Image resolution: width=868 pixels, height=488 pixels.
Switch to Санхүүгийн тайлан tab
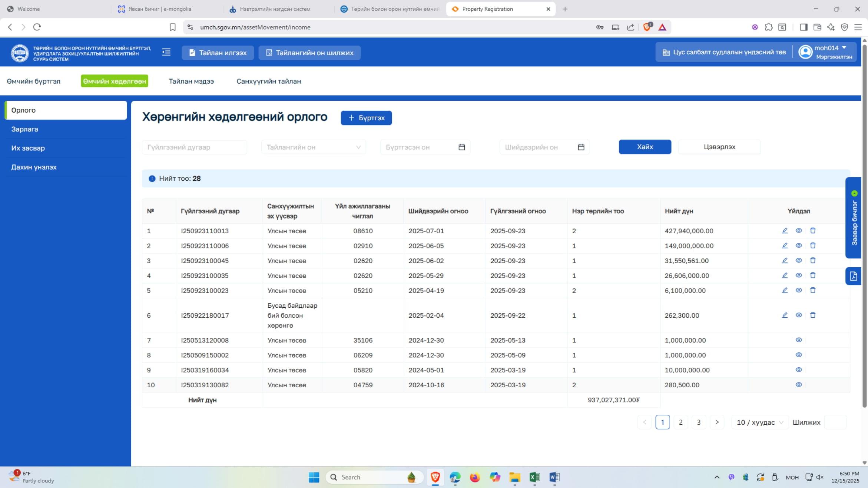click(269, 81)
